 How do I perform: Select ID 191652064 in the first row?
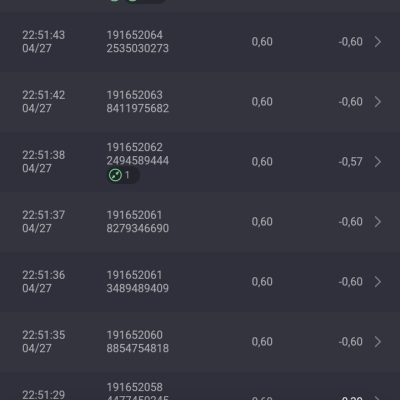pos(135,35)
